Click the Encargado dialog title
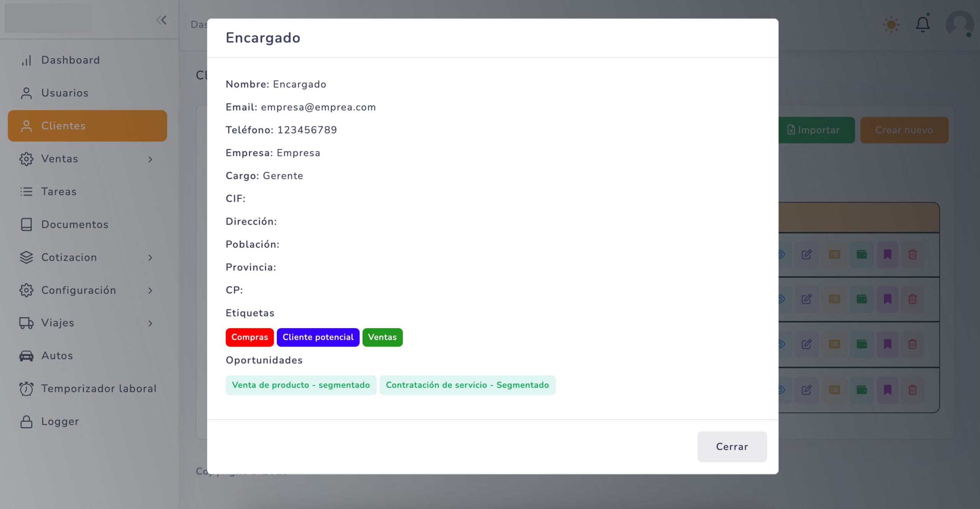This screenshot has height=509, width=980. coord(263,38)
